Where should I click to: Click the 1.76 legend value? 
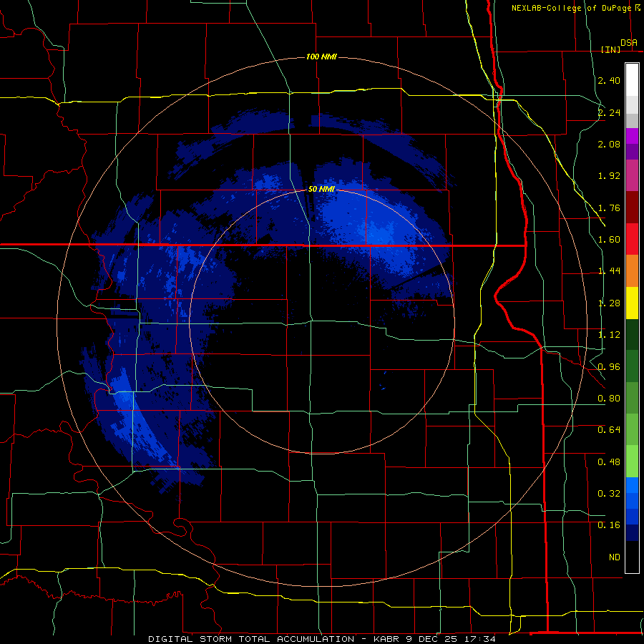click(x=609, y=208)
